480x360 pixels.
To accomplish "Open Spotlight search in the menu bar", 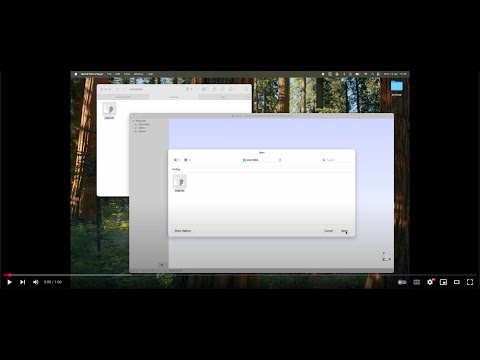I will (372, 74).
